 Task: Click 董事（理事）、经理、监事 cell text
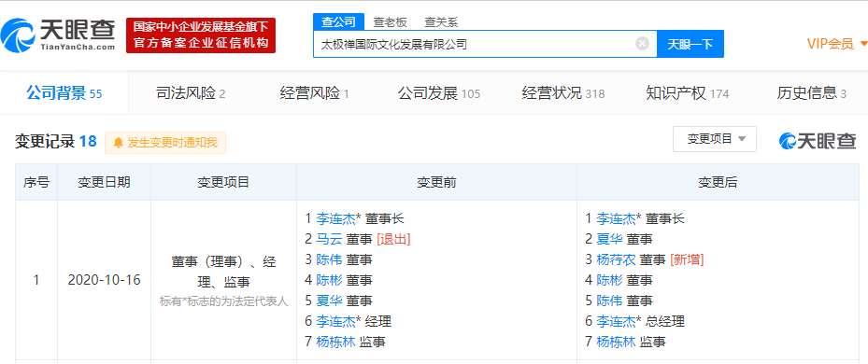pyautogui.click(x=223, y=273)
